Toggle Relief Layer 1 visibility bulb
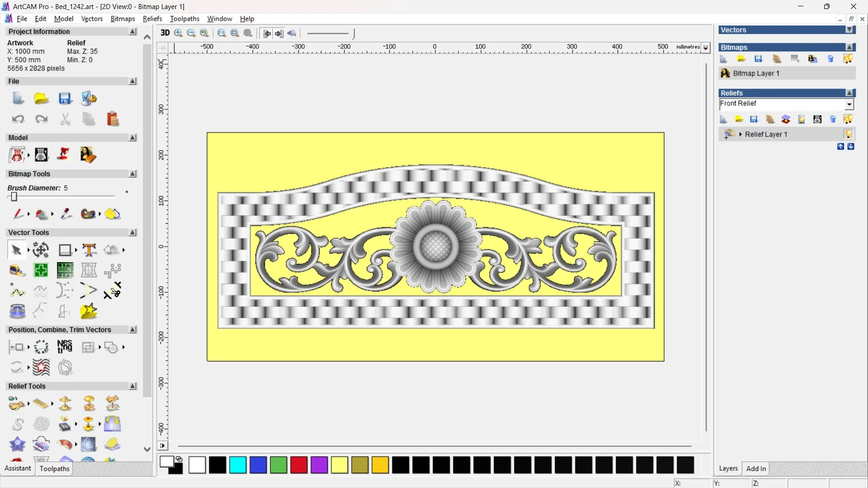This screenshot has width=868, height=488. click(848, 134)
